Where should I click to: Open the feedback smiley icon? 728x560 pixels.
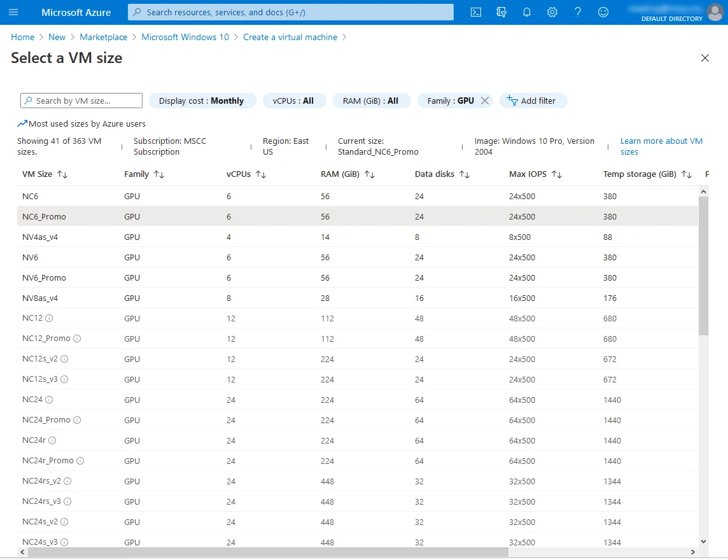pyautogui.click(x=603, y=12)
